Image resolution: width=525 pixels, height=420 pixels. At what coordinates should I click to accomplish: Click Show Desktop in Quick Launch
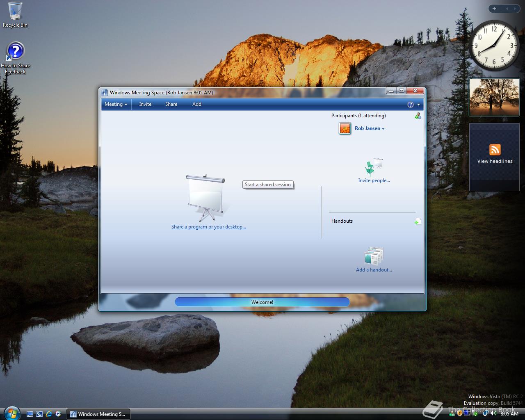click(30, 414)
